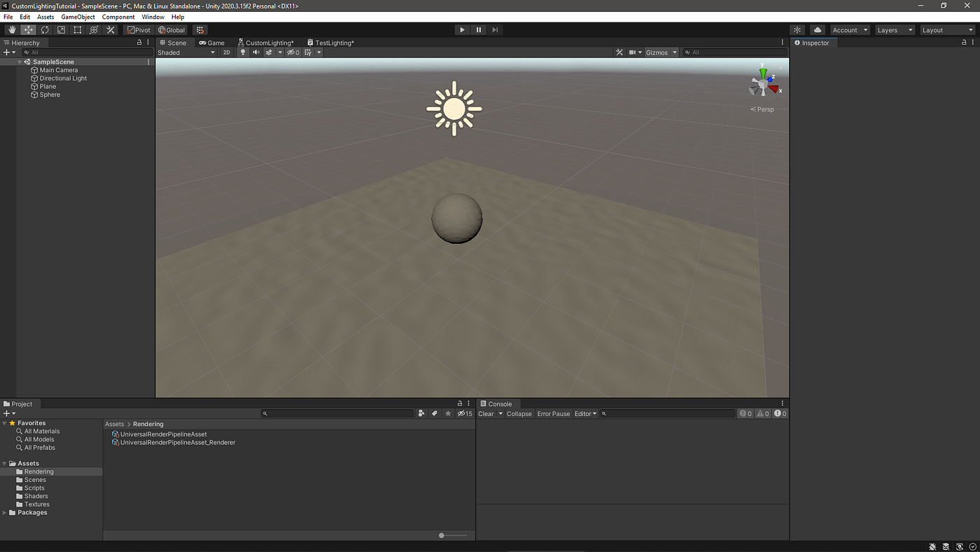This screenshot has height=552, width=980.
Task: Open the Shaded draw mode dropdown
Action: pos(186,53)
